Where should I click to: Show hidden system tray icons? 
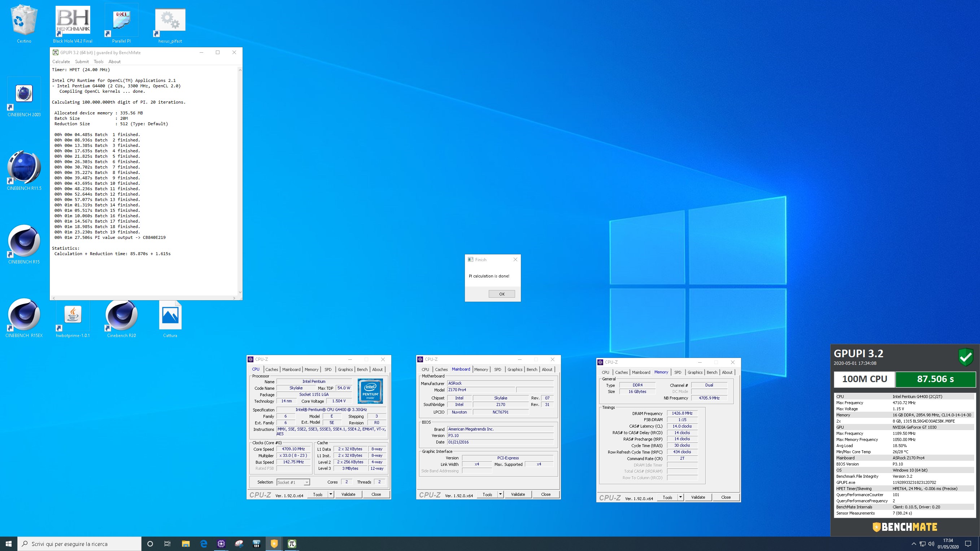click(x=914, y=544)
